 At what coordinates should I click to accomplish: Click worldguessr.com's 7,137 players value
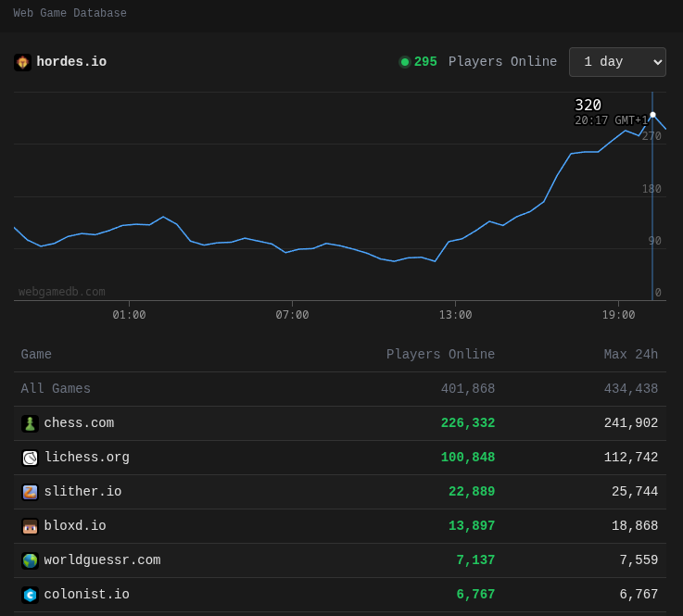pos(475,560)
